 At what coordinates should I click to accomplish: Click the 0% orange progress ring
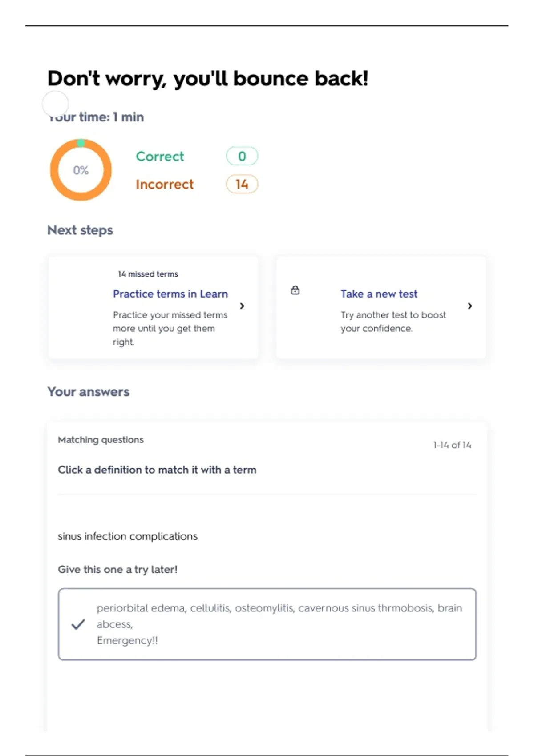pyautogui.click(x=81, y=170)
